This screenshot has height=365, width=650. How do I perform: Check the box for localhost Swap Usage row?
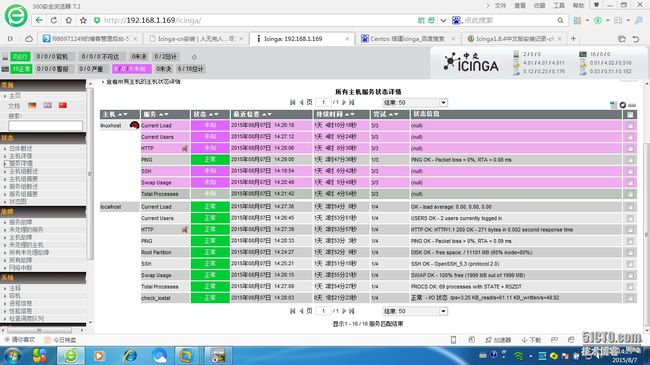coord(630,275)
